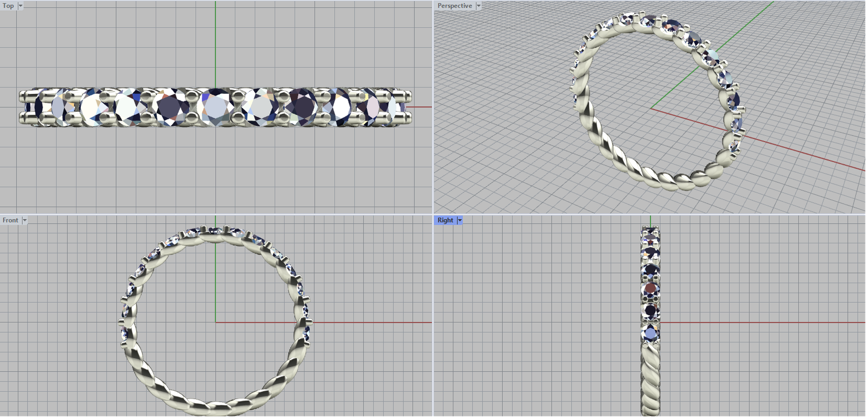868x419 pixels.
Task: Expand the Perspective viewport menu arrow
Action: 478,6
